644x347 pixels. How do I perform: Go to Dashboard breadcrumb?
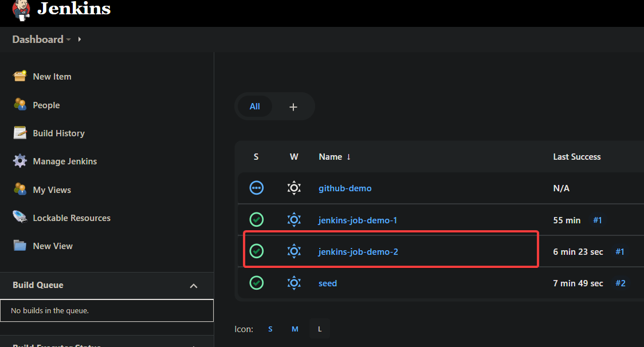point(38,40)
